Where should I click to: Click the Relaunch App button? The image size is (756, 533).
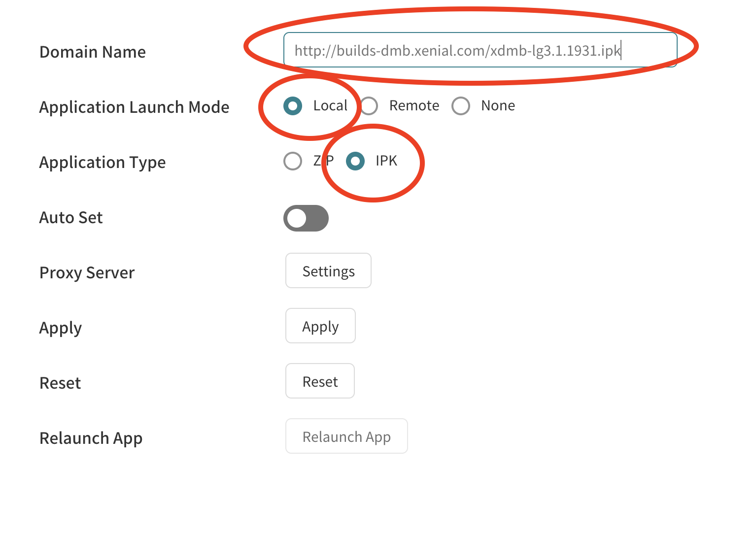coord(346,436)
